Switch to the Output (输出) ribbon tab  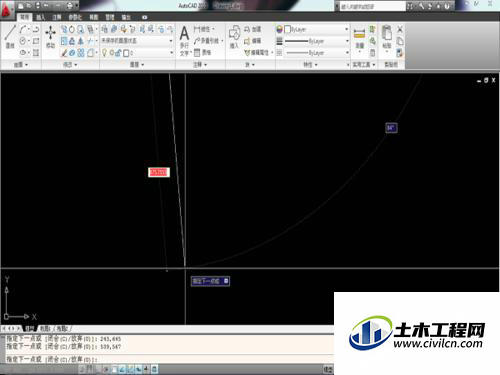tap(126, 17)
